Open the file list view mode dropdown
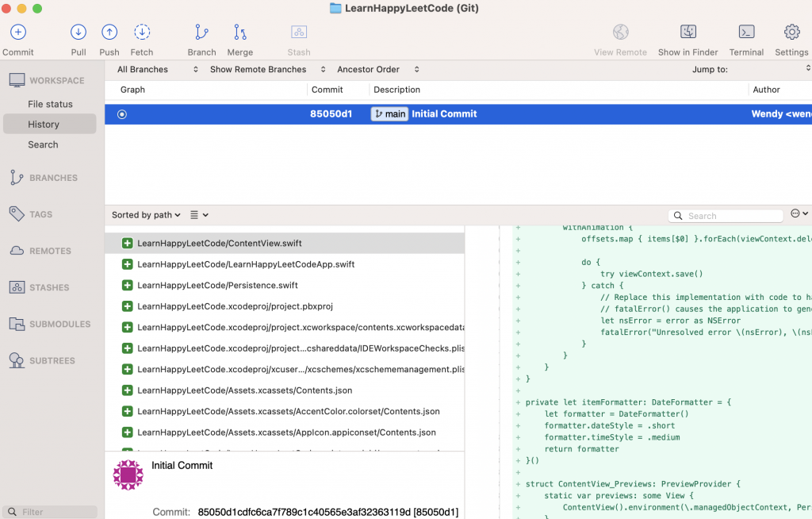The image size is (812, 519). pos(199,215)
